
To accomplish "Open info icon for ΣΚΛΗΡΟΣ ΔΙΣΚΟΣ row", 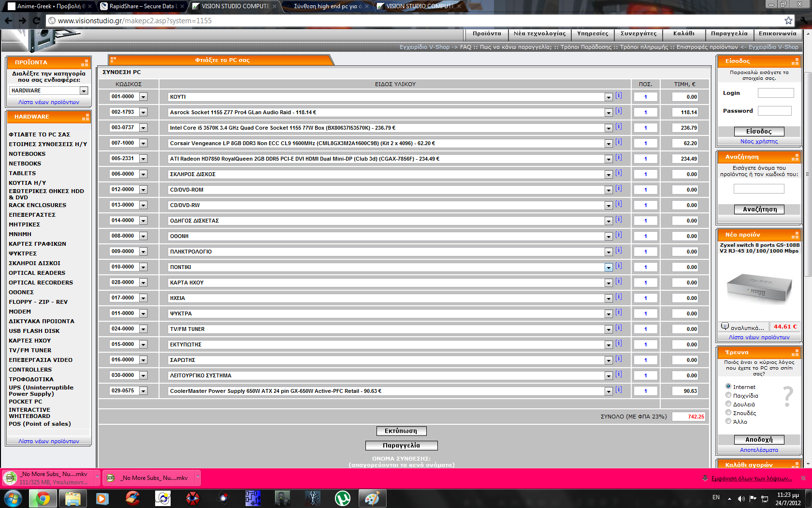I will click(619, 173).
